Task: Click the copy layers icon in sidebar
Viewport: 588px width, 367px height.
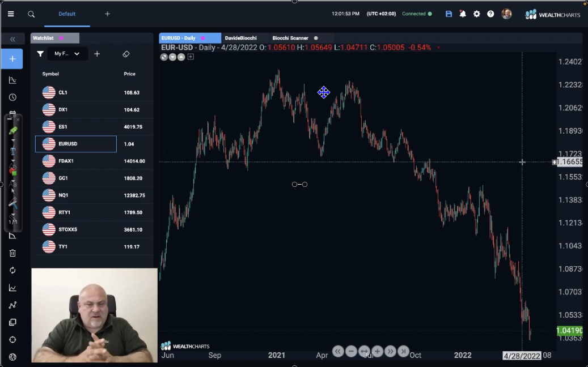Action: tap(12, 322)
